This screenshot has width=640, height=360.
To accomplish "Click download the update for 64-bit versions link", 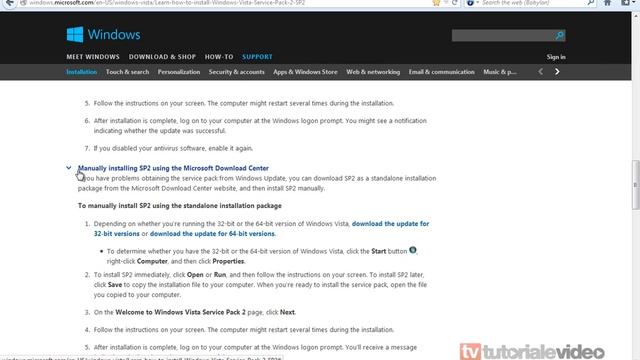I will [212, 234].
